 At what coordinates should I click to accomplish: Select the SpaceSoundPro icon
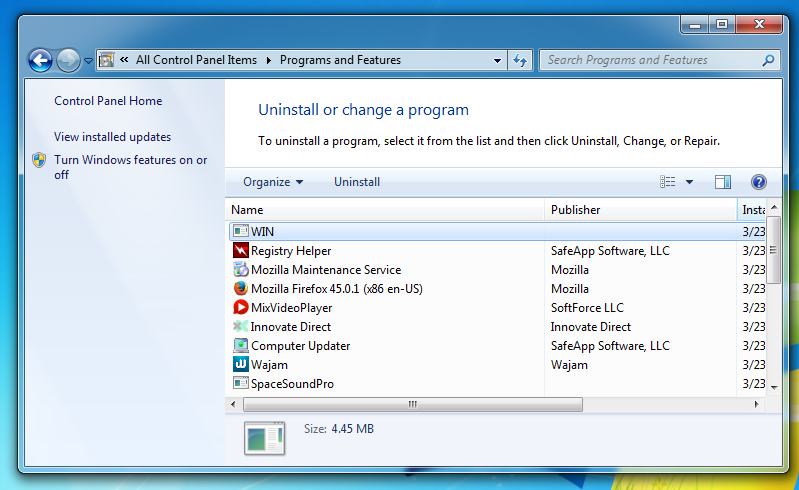click(241, 383)
